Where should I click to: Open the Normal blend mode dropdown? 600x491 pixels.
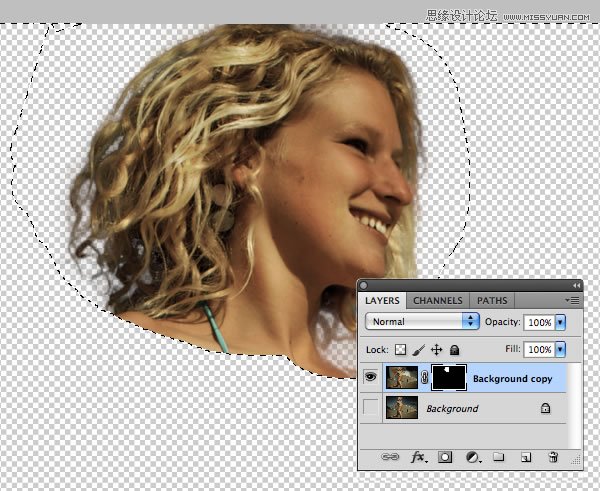[421, 322]
